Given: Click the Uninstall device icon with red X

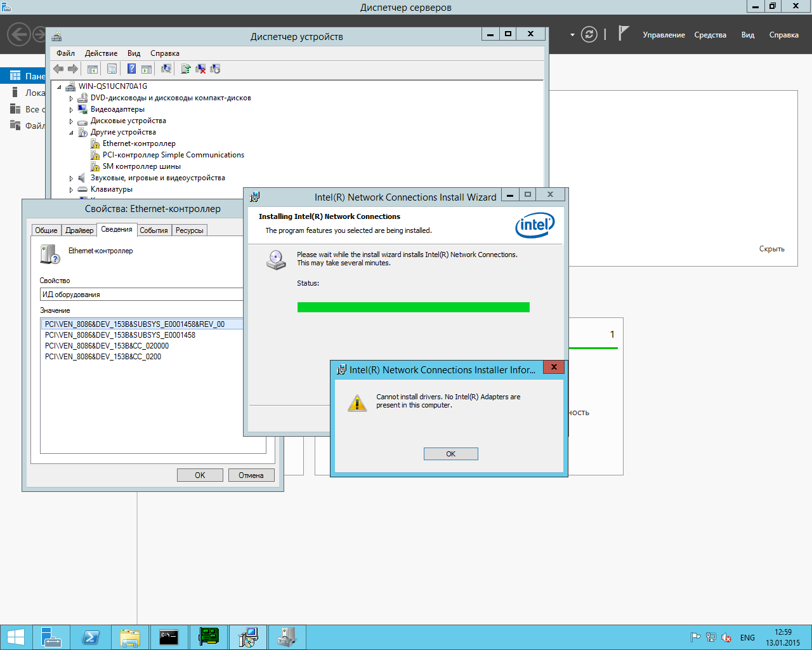Looking at the screenshot, I should pos(200,69).
